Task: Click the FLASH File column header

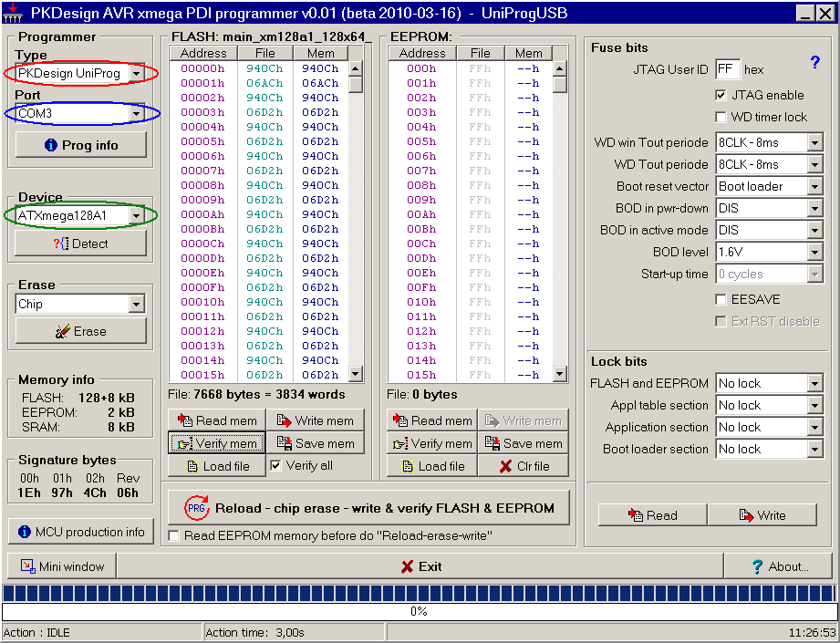Action: coord(265,53)
